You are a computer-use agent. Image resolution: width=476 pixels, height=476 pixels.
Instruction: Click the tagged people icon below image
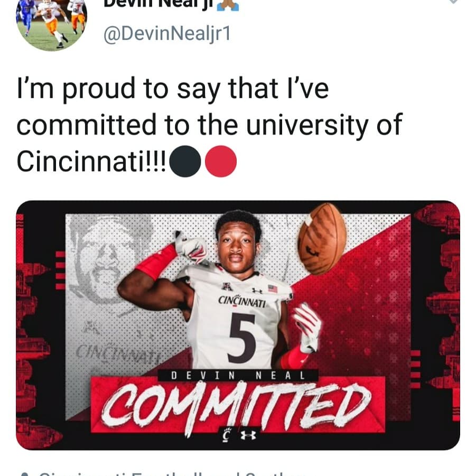tap(25, 474)
